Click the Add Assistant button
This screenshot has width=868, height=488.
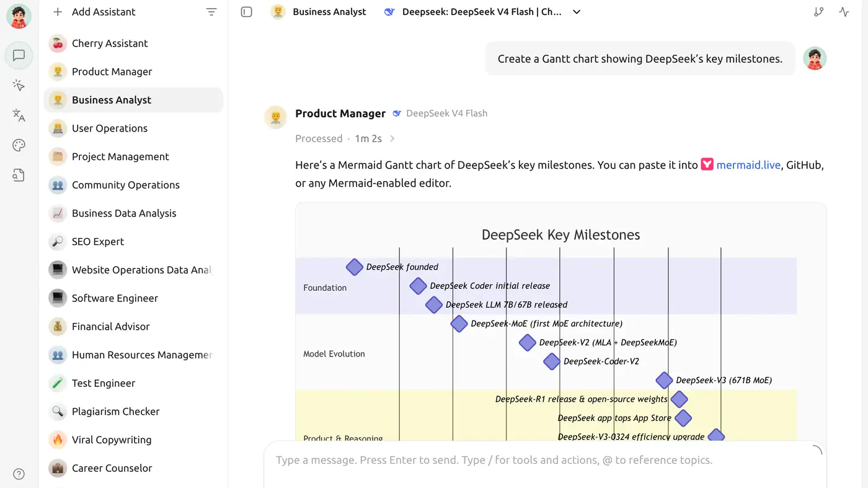[x=94, y=12]
